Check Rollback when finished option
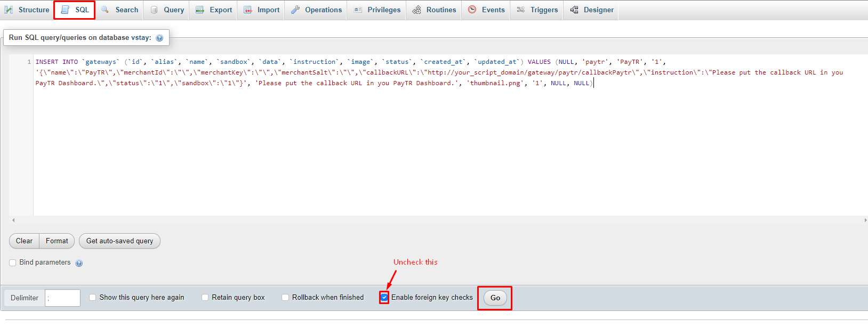This screenshot has width=868, height=328. tap(285, 298)
